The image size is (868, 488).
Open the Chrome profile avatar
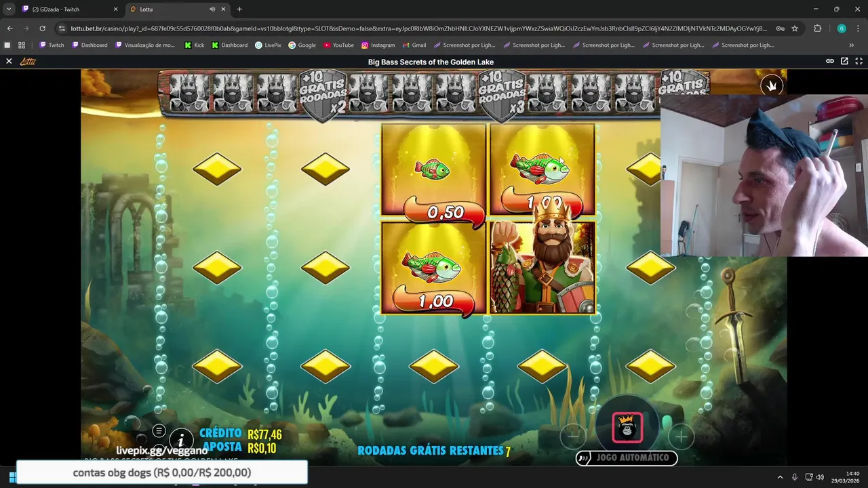tap(842, 28)
